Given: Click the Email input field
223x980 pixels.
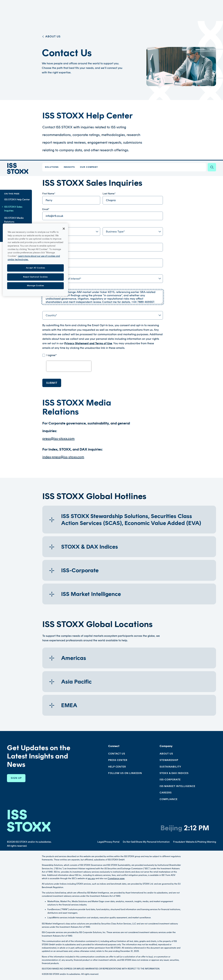Looking at the screenshot, I should point(103,216).
